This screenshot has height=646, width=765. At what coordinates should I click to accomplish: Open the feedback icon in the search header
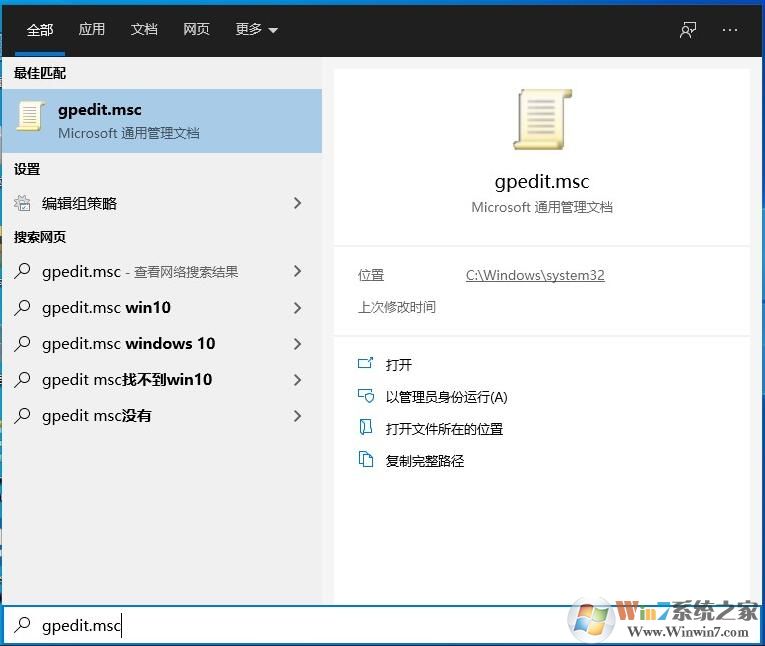coord(688,30)
